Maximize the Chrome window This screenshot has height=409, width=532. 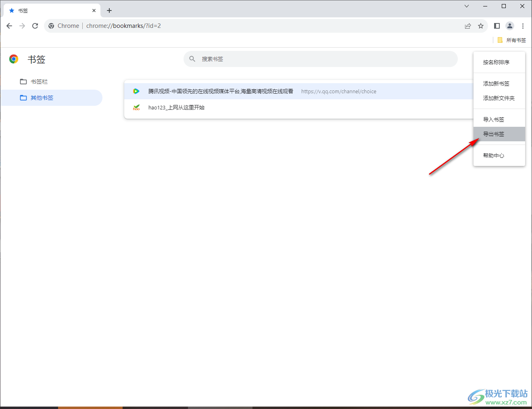(504, 6)
